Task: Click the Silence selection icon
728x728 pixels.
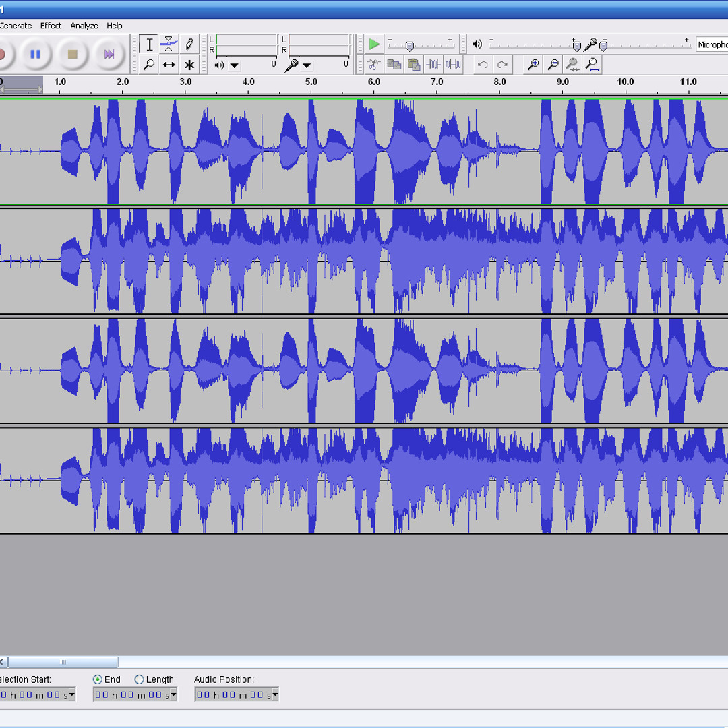Action: pyautogui.click(x=453, y=65)
